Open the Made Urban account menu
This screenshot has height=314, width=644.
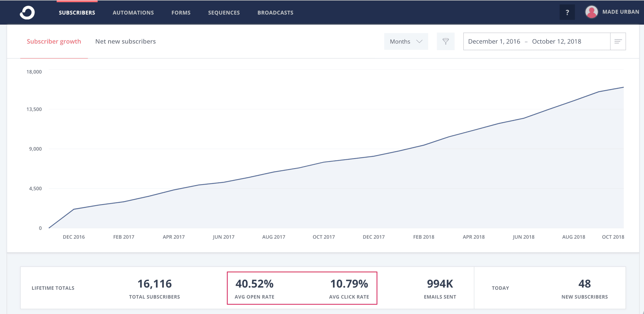click(x=620, y=12)
